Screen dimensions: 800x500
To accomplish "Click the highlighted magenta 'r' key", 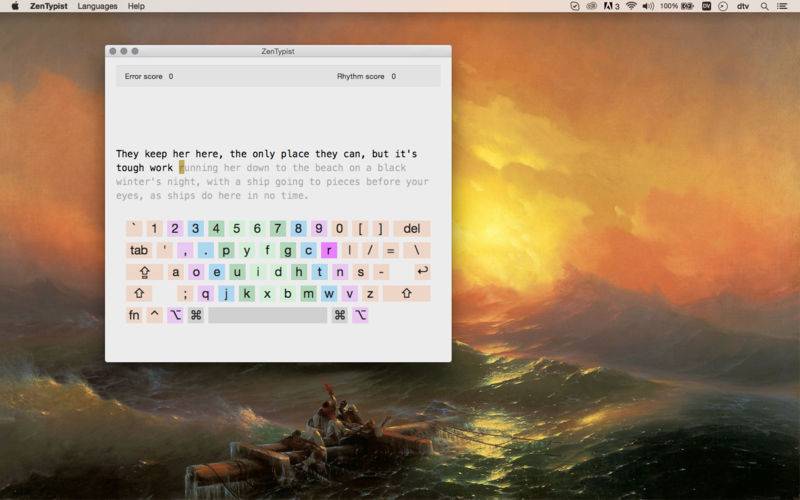I will click(329, 250).
